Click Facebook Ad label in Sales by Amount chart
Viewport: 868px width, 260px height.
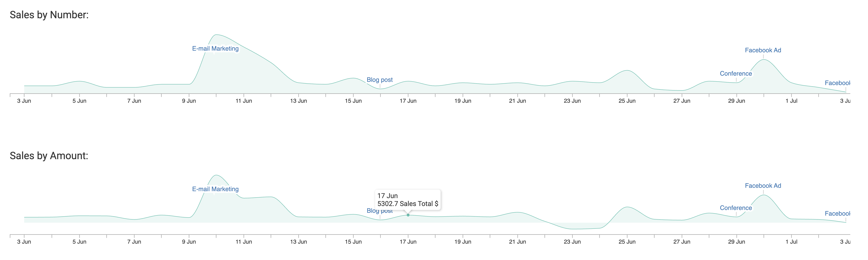763,185
